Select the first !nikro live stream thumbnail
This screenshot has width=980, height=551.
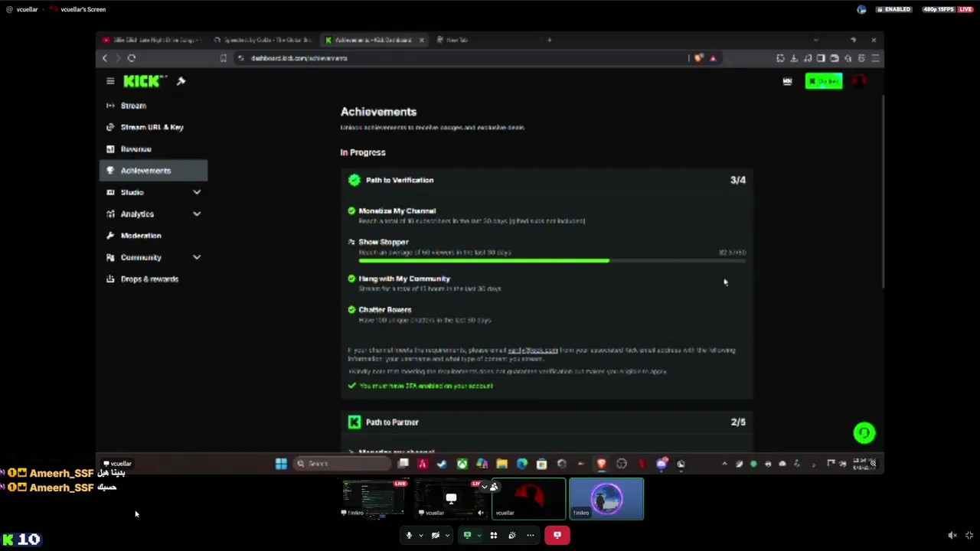(374, 499)
